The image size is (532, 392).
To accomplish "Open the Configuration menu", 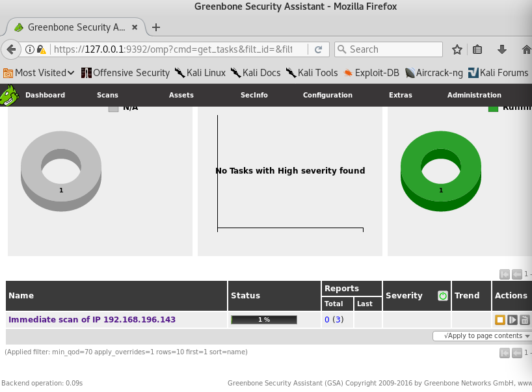I will (327, 96).
